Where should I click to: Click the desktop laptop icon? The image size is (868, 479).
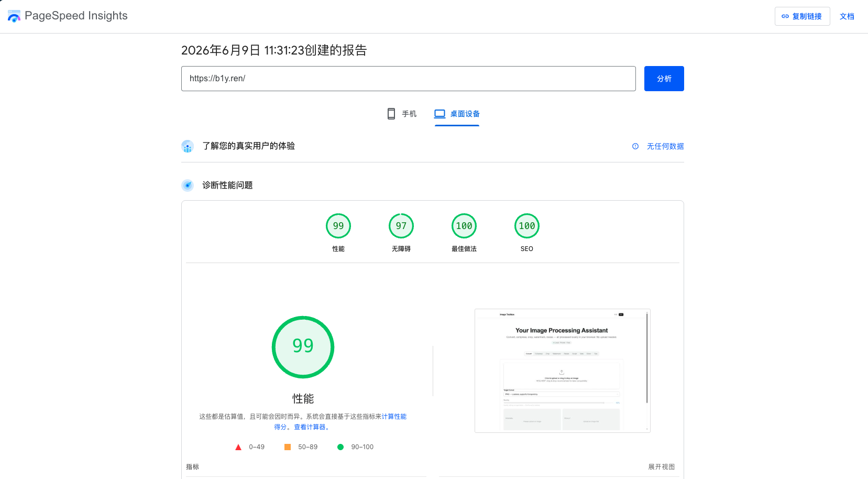440,114
